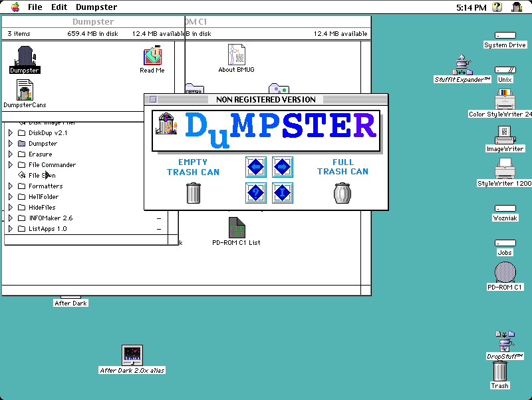Expand the Erasure folder

tap(11, 154)
